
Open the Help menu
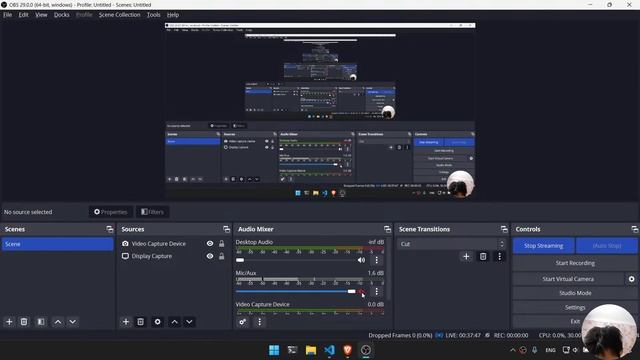coord(173,15)
